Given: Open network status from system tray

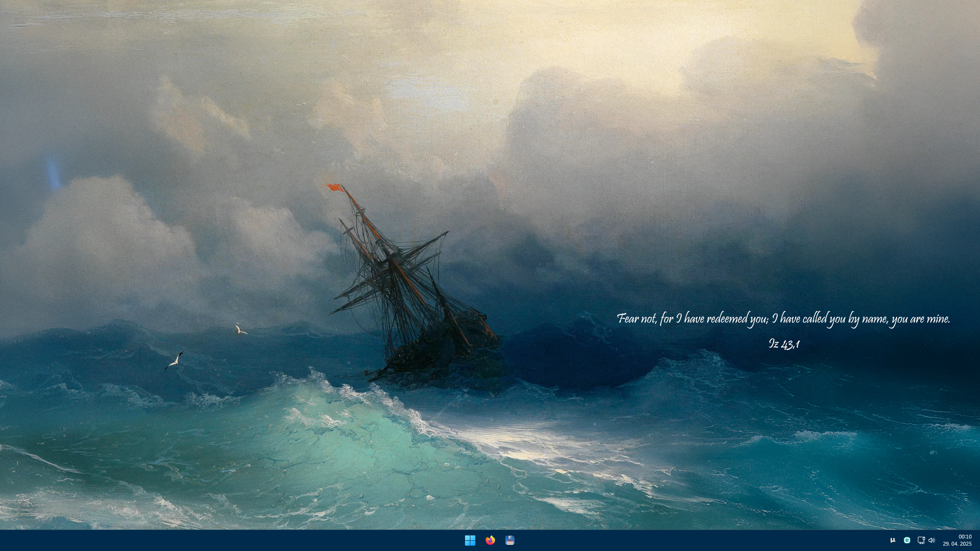Looking at the screenshot, I should coord(921,540).
